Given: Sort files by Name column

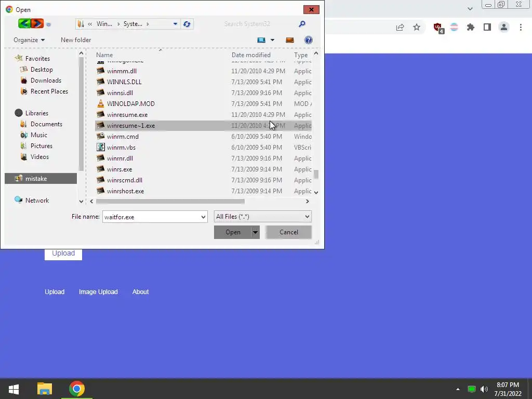Looking at the screenshot, I should (104, 55).
